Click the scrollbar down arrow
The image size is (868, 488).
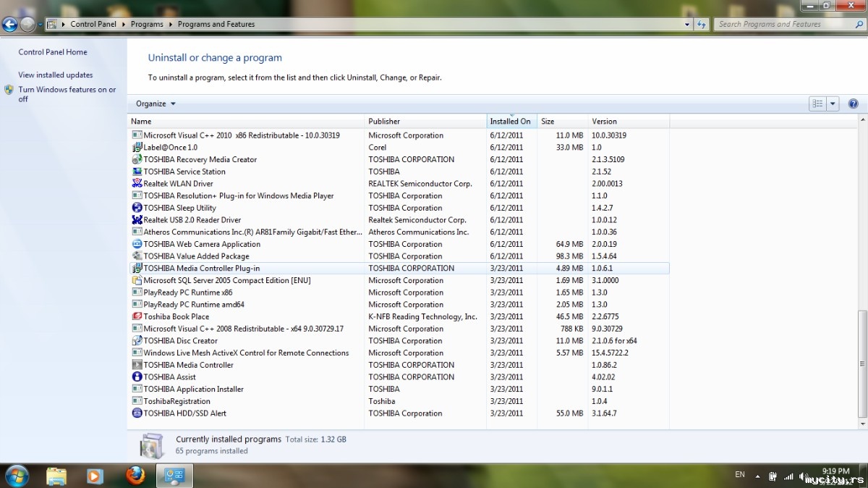tap(861, 424)
